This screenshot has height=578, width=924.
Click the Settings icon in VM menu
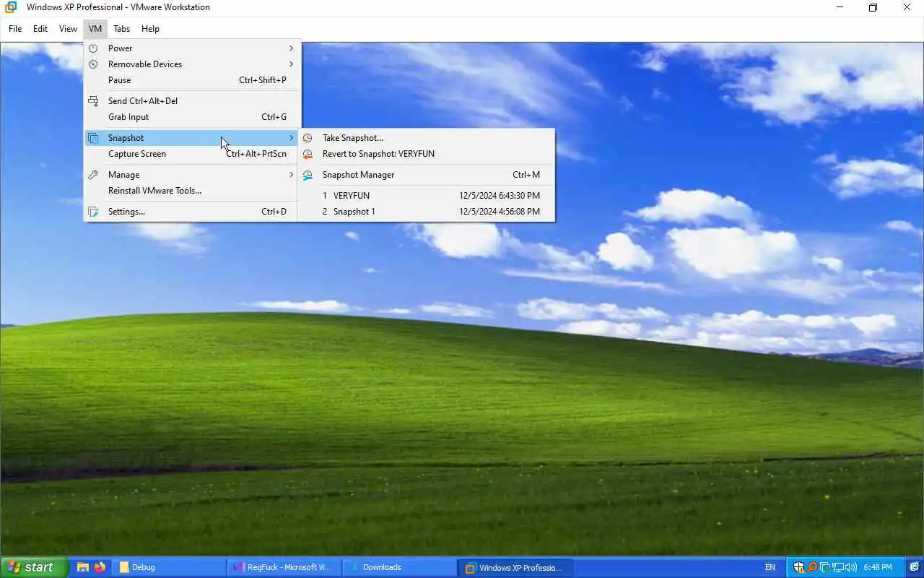93,212
